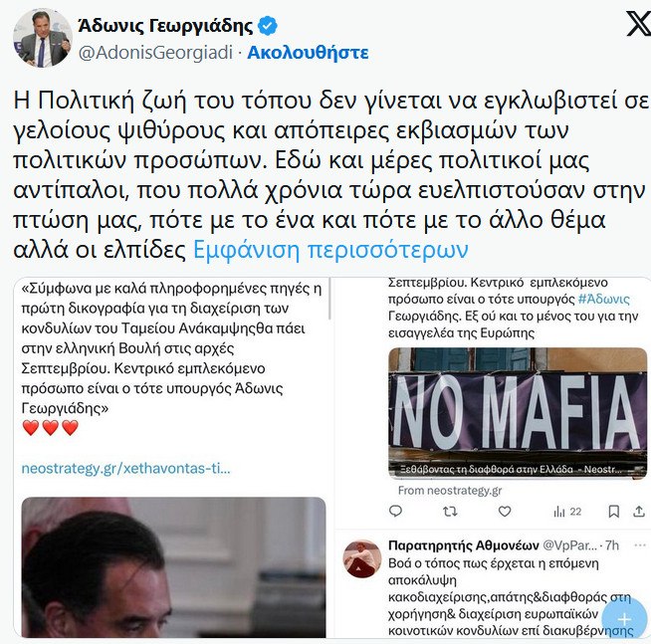
Task: Open the NO MAFIA link card image
Action: (518, 413)
